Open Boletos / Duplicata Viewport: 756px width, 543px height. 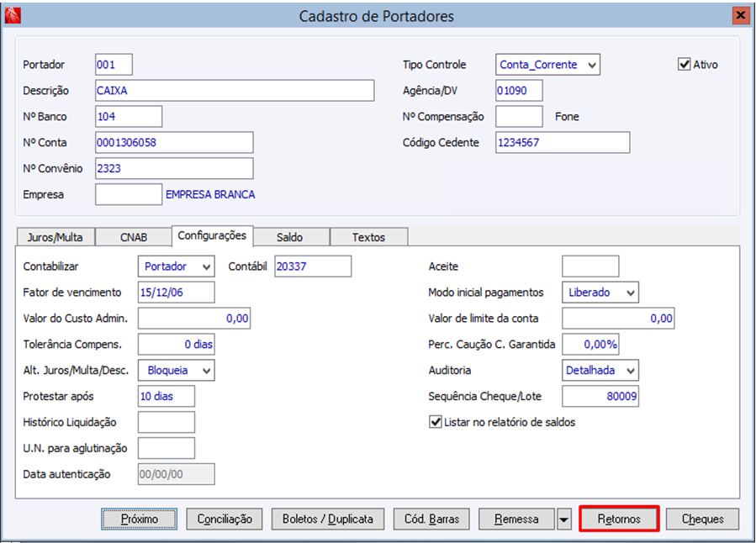328,519
